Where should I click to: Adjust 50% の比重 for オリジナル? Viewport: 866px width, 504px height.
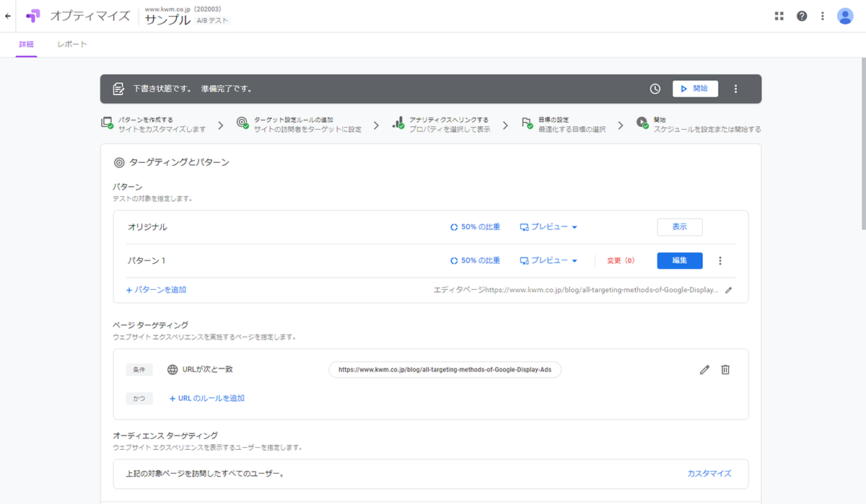click(x=475, y=227)
